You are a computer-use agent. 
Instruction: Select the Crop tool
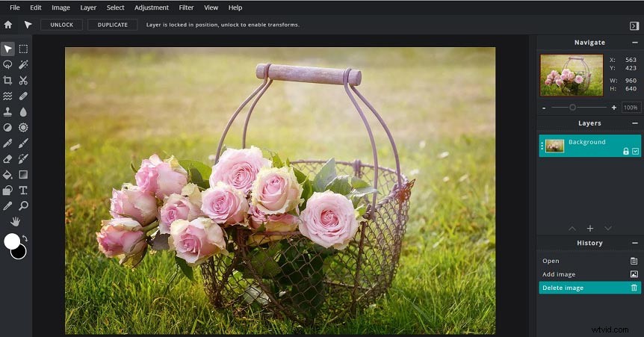click(7, 80)
